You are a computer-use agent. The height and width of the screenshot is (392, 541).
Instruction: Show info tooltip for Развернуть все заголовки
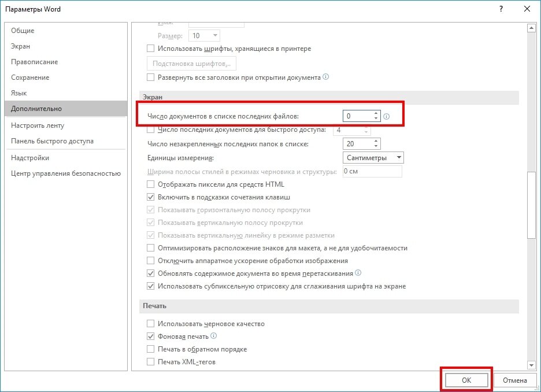pos(326,76)
